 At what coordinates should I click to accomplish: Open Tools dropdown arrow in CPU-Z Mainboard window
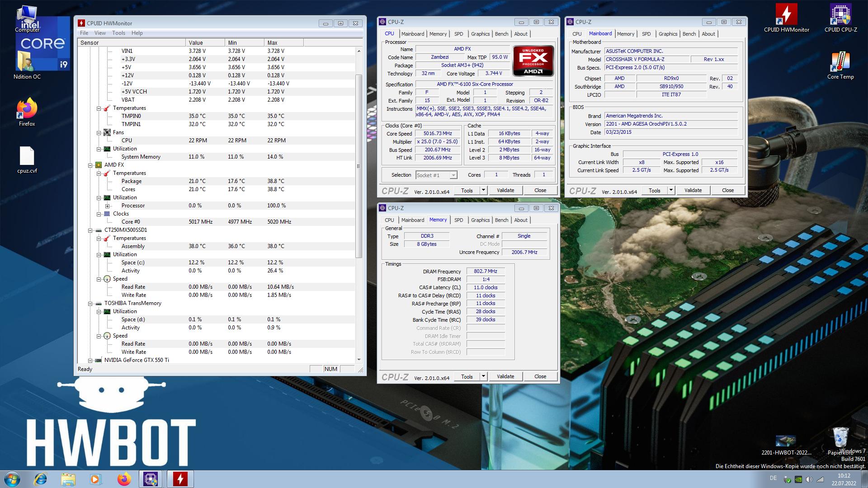click(671, 190)
